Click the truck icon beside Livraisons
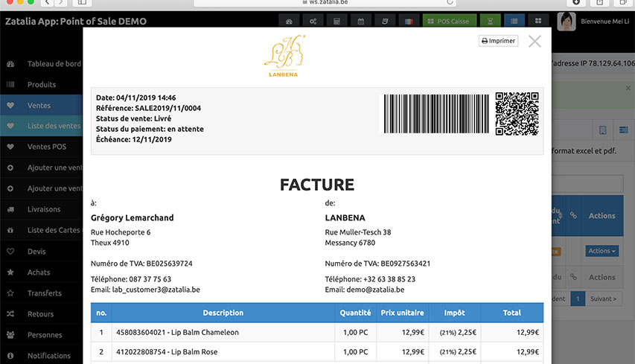Image resolution: width=635 pixels, height=364 pixels. click(10, 209)
